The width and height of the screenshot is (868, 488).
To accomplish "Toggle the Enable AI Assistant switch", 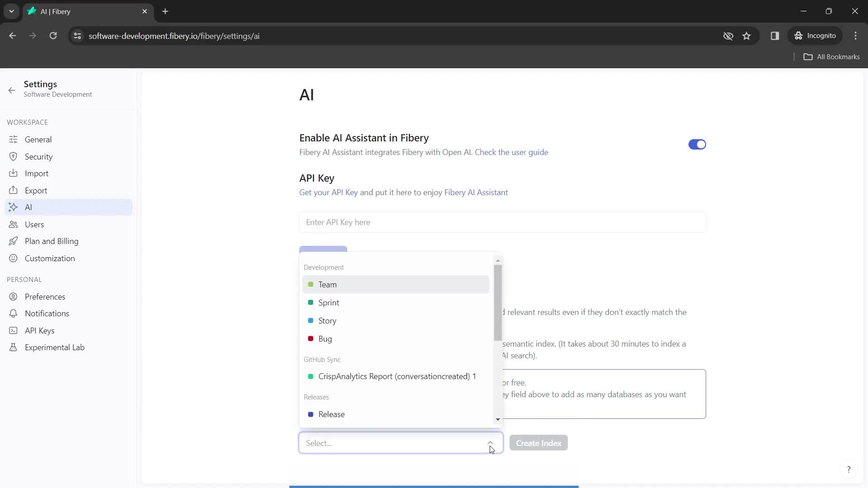I will click(698, 144).
